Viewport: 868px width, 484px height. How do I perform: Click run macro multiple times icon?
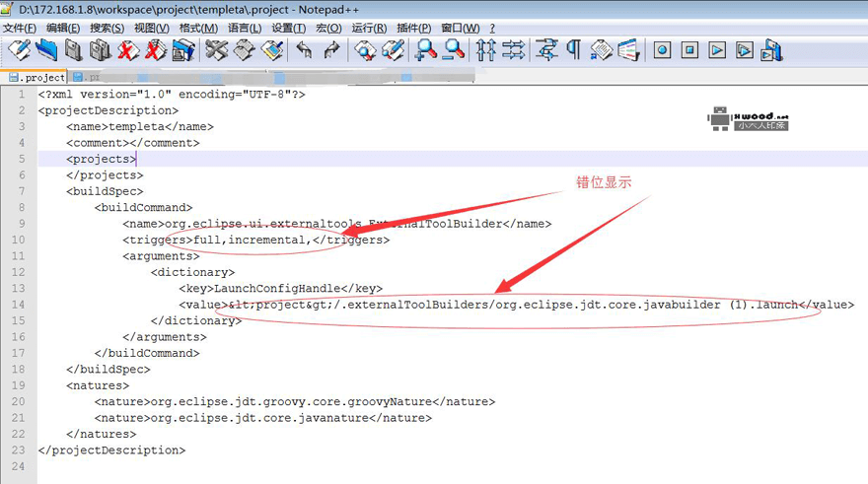pos(745,50)
